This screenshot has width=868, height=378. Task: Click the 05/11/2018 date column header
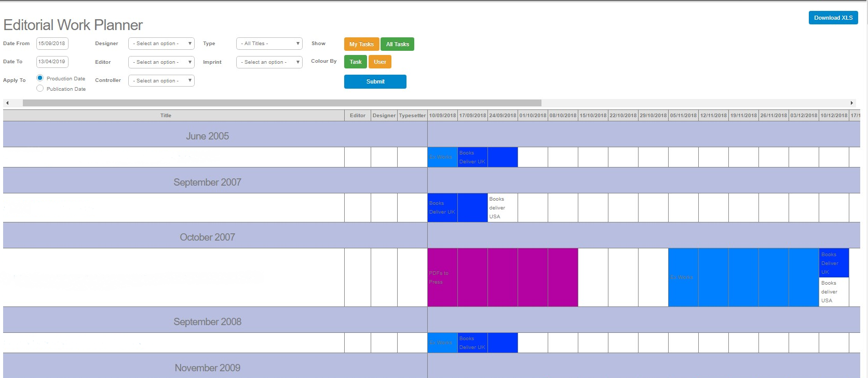pyautogui.click(x=683, y=115)
